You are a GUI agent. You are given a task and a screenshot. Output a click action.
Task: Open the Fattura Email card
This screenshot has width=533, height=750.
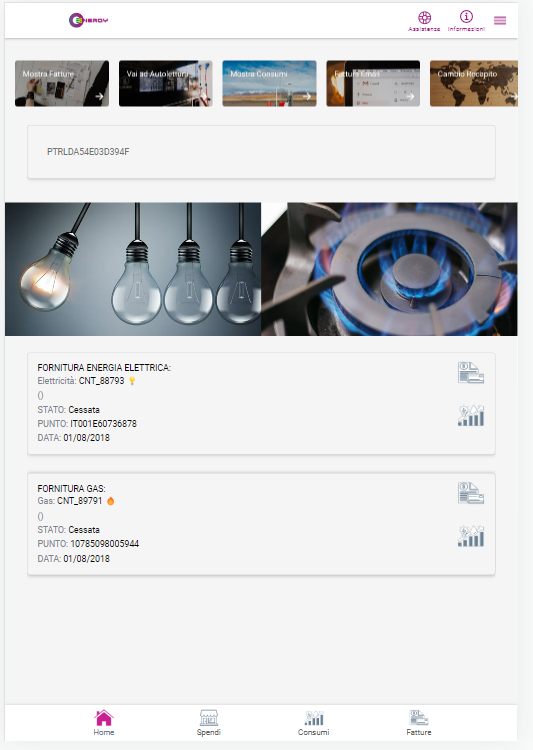pyautogui.click(x=373, y=83)
